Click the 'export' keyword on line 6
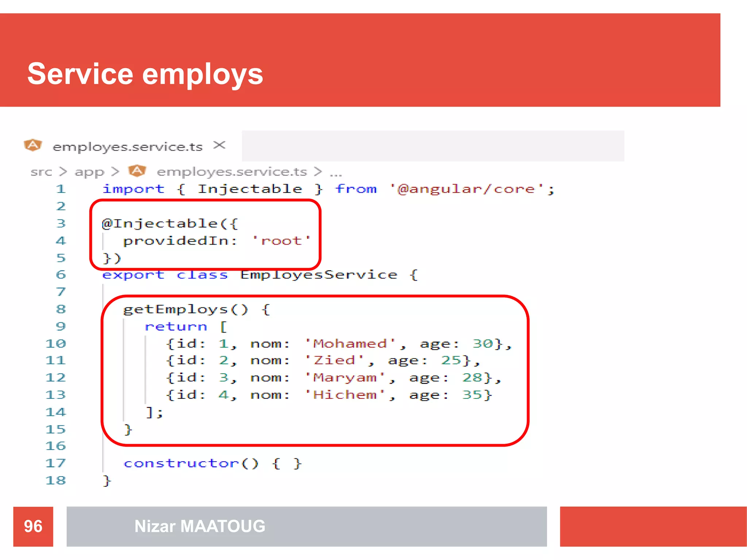747x560 pixels. [133, 275]
